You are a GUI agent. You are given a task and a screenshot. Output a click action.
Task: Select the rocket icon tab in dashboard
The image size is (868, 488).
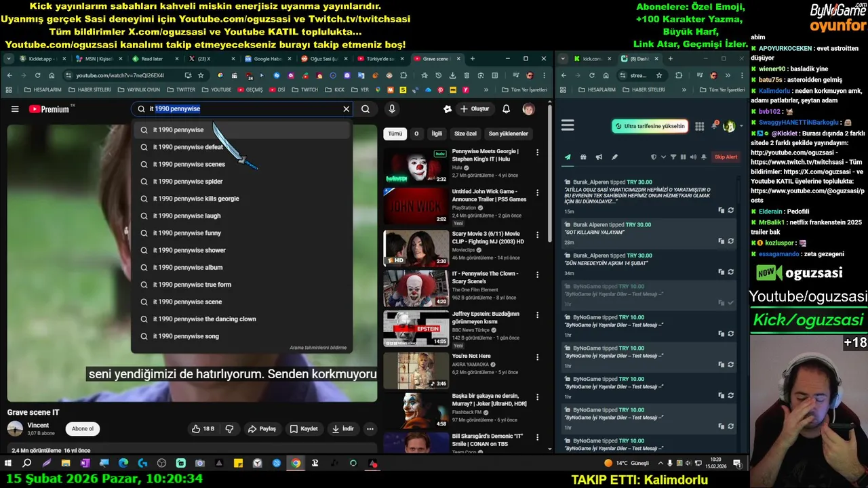coord(614,157)
